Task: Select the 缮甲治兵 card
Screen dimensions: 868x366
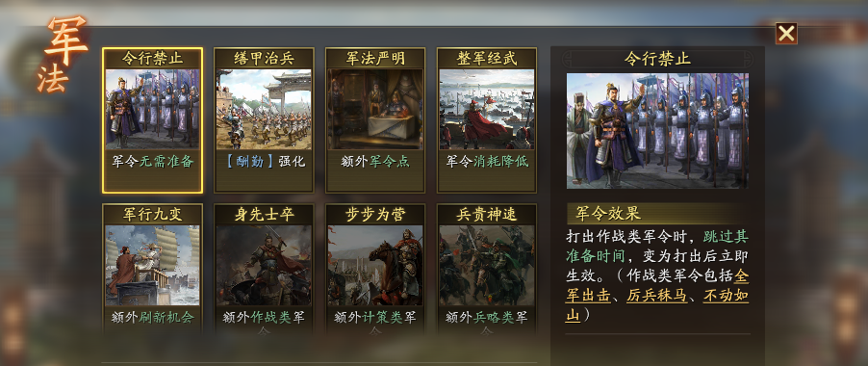Action: tap(264, 120)
